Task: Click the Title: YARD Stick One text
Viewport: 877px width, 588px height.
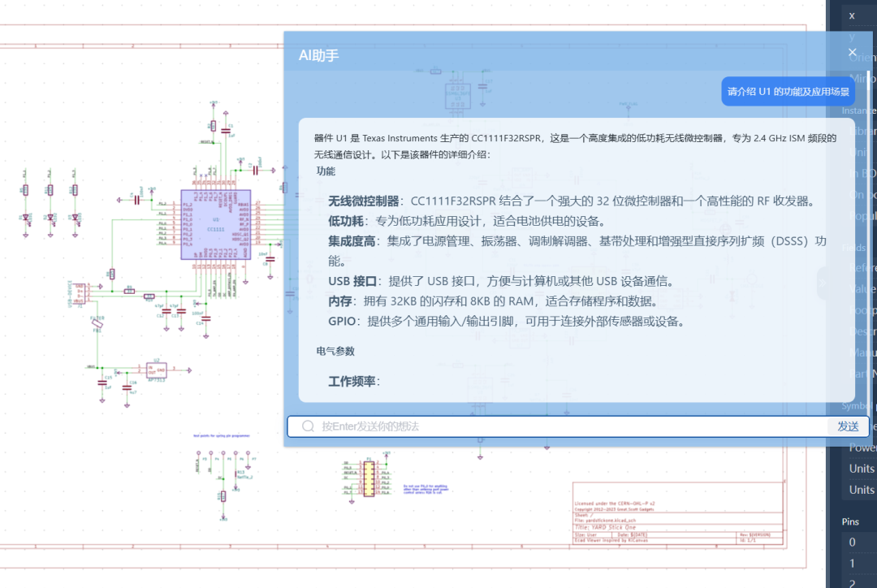Action: coord(605,527)
